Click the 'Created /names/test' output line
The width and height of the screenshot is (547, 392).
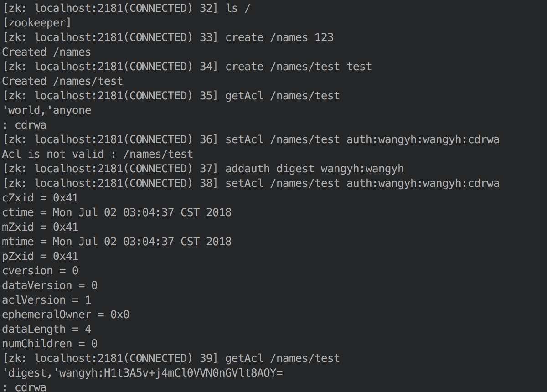click(62, 81)
